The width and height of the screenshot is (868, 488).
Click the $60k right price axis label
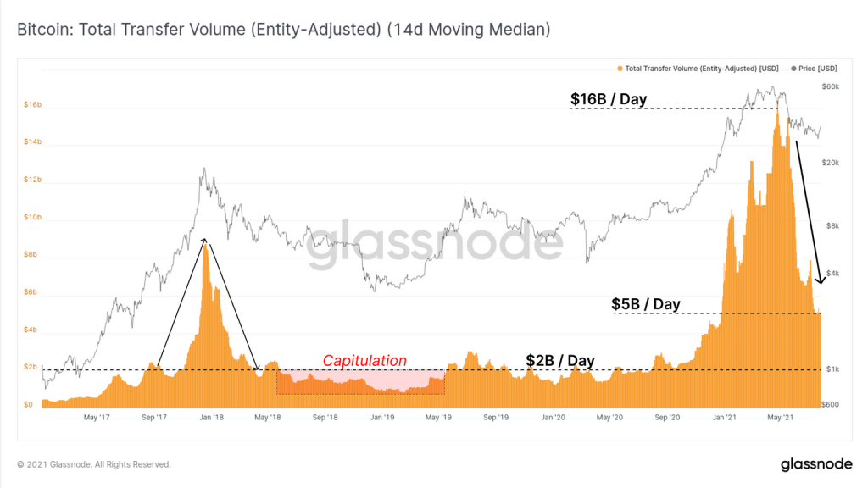click(x=831, y=86)
